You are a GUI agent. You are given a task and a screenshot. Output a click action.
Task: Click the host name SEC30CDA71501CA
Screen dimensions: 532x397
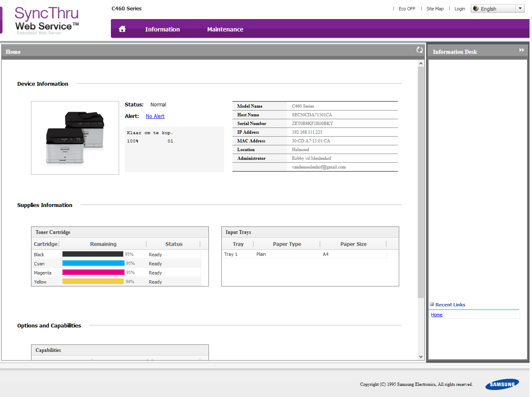(x=312, y=115)
